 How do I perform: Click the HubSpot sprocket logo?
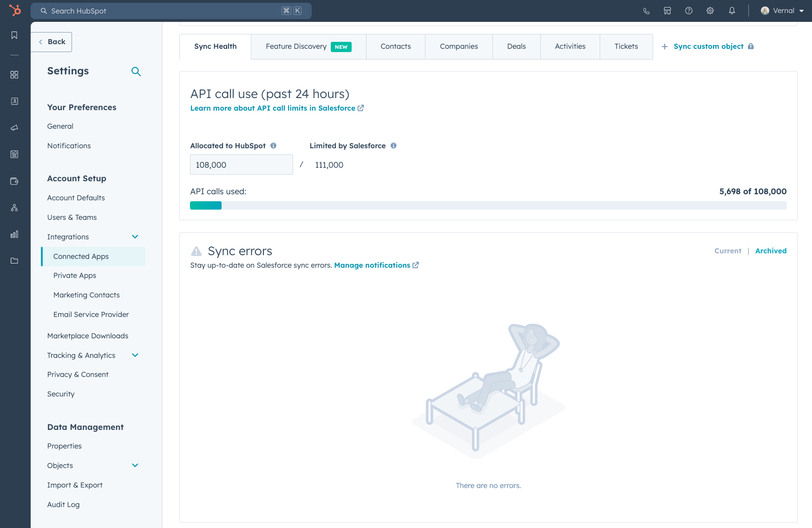click(x=15, y=10)
